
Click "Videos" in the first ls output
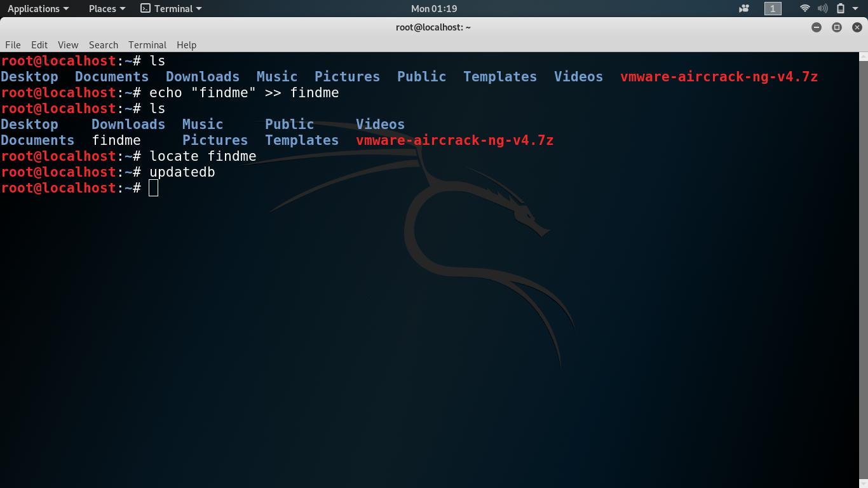(x=579, y=77)
